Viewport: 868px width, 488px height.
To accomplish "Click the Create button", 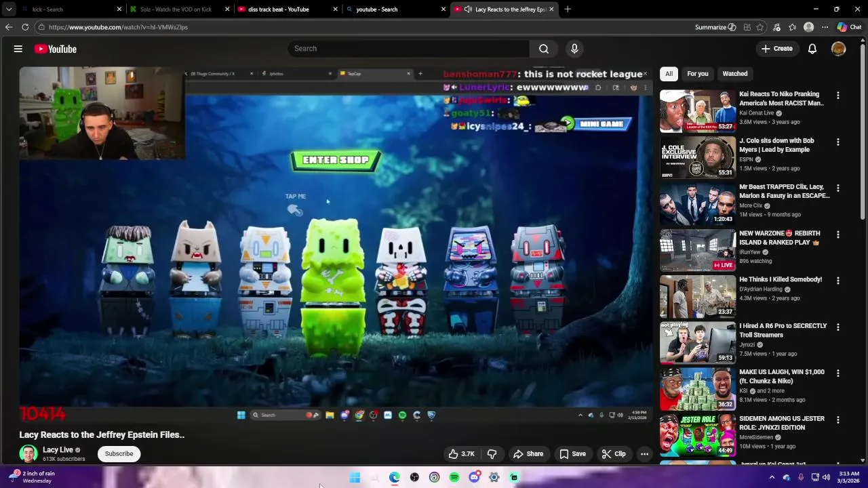I will 776,49.
